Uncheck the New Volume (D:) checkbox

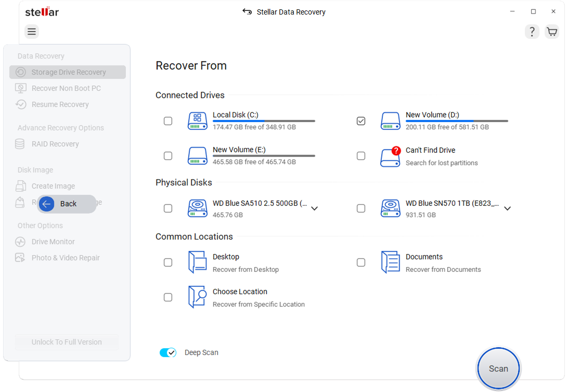361,121
